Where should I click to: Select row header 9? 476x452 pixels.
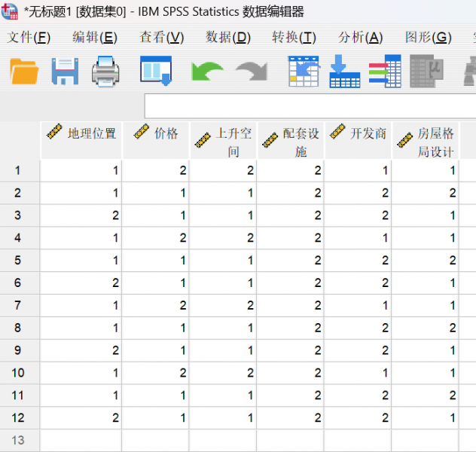(20, 350)
